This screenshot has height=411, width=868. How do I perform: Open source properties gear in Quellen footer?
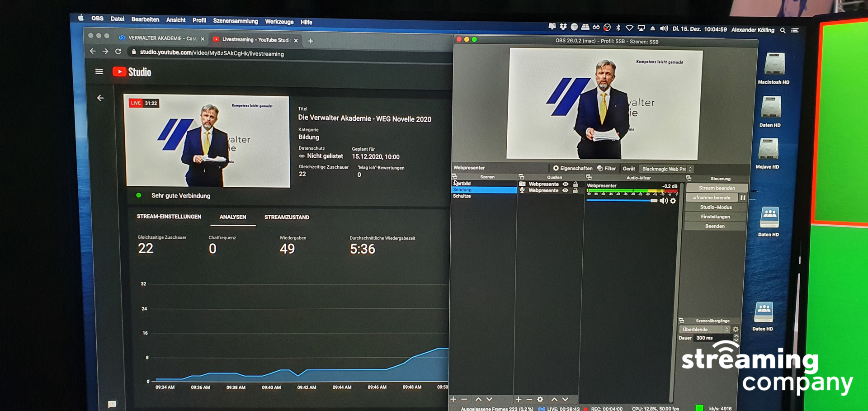540,399
